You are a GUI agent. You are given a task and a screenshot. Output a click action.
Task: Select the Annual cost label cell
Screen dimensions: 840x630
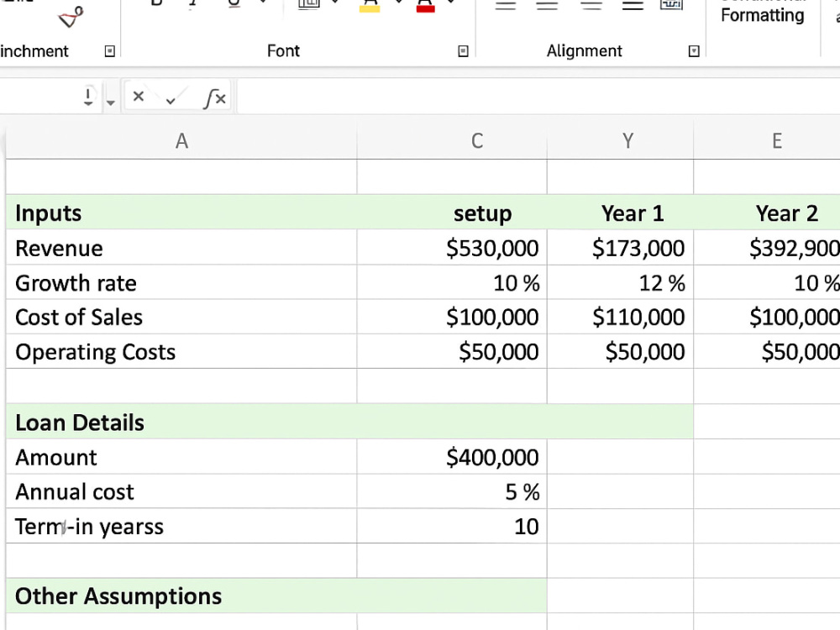(181, 491)
